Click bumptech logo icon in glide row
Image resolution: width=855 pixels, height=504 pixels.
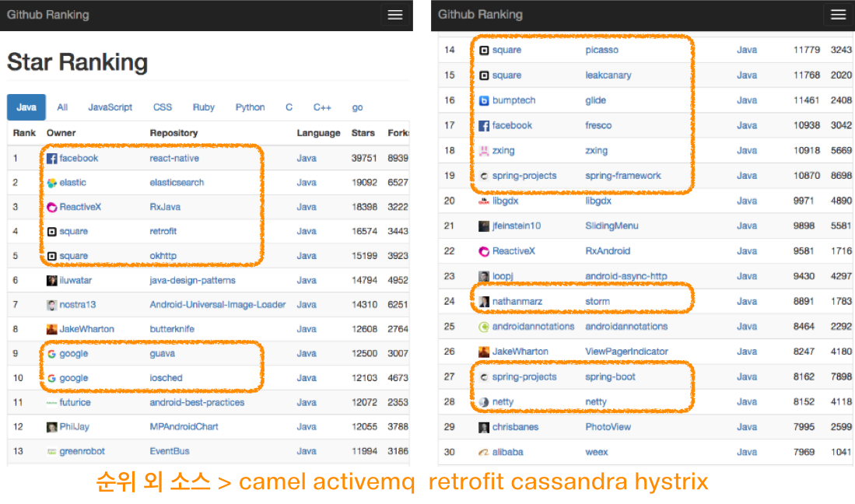[x=484, y=101]
